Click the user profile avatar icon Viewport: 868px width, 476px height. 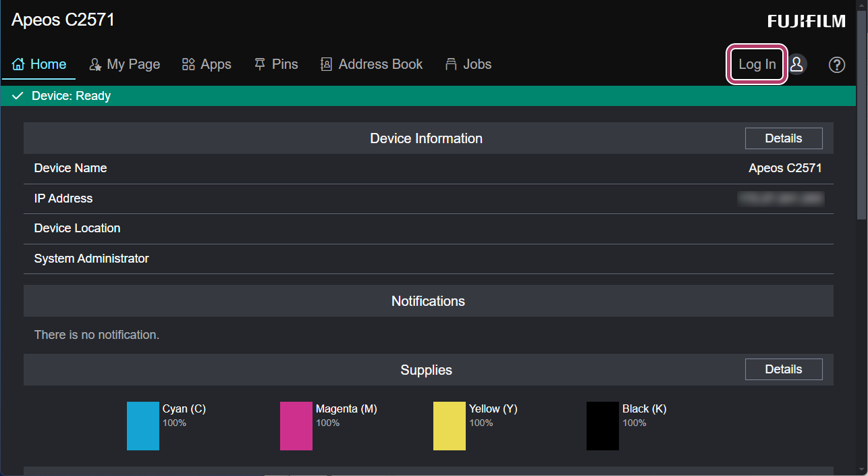tap(796, 64)
